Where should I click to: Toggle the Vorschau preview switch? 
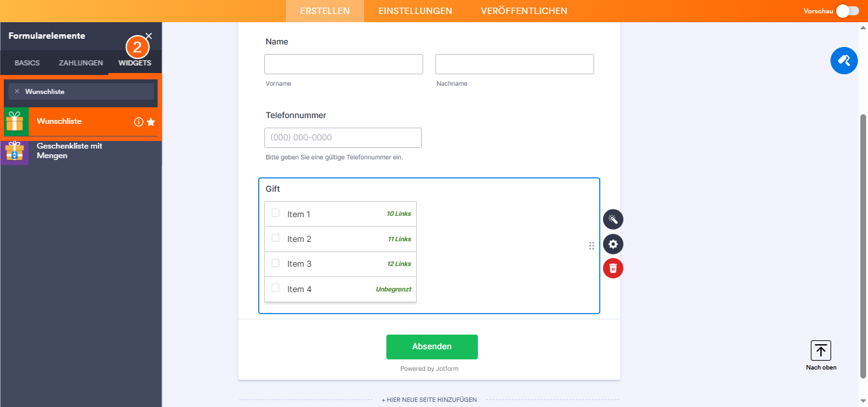(848, 11)
